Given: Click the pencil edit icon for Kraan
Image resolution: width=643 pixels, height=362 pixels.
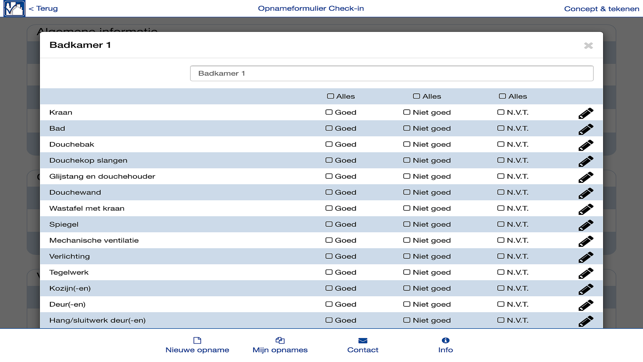Looking at the screenshot, I should pos(586,113).
